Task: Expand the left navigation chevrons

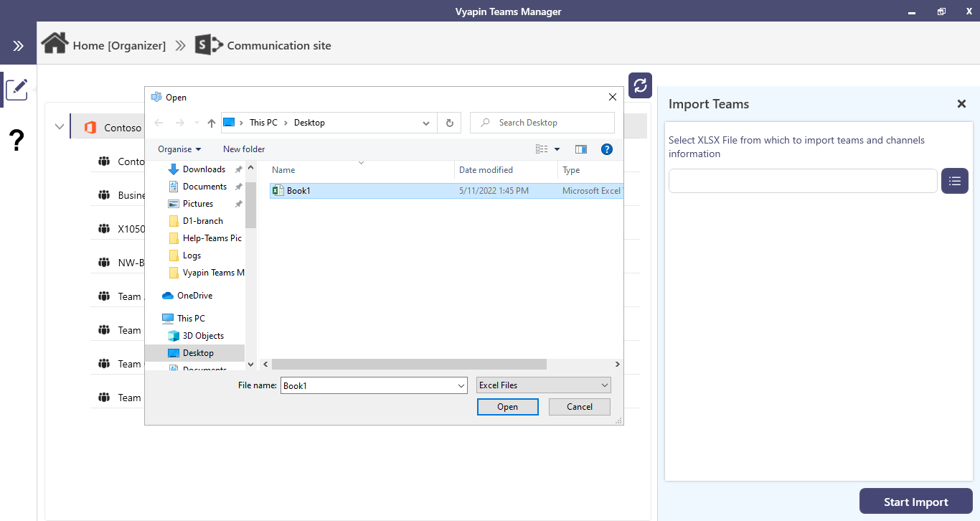Action: click(18, 46)
